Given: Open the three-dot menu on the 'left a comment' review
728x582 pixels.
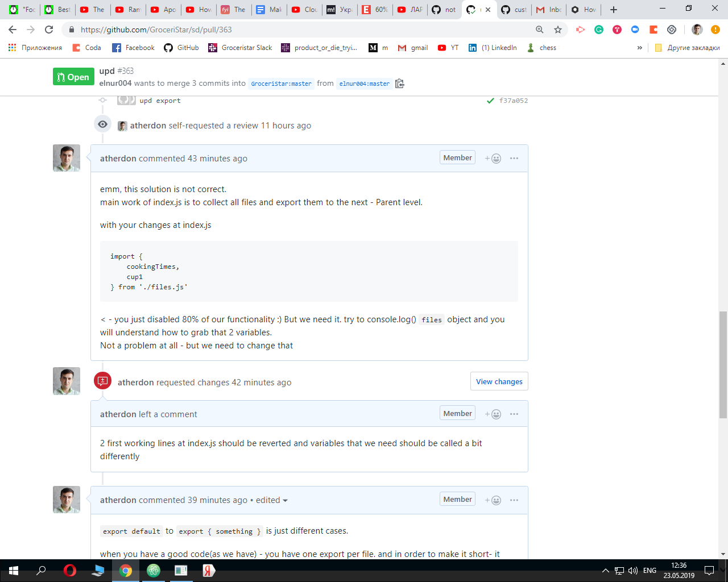Looking at the screenshot, I should [514, 414].
